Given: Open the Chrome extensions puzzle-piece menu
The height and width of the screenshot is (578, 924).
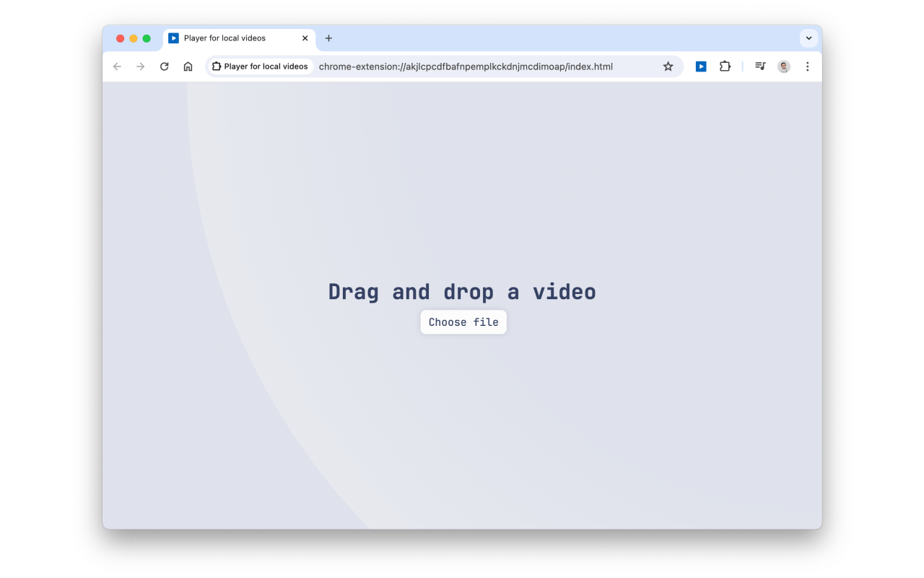Looking at the screenshot, I should (725, 66).
